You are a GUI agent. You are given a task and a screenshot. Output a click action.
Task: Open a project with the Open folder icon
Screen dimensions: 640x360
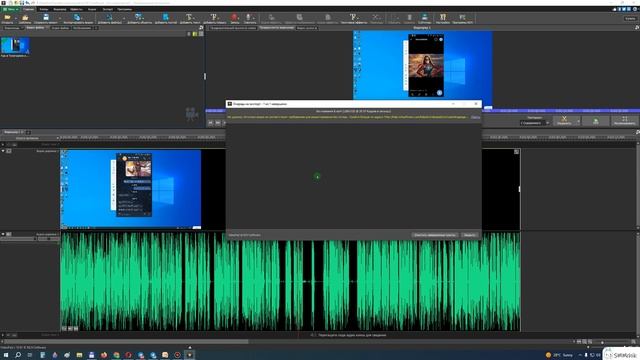pos(7,18)
